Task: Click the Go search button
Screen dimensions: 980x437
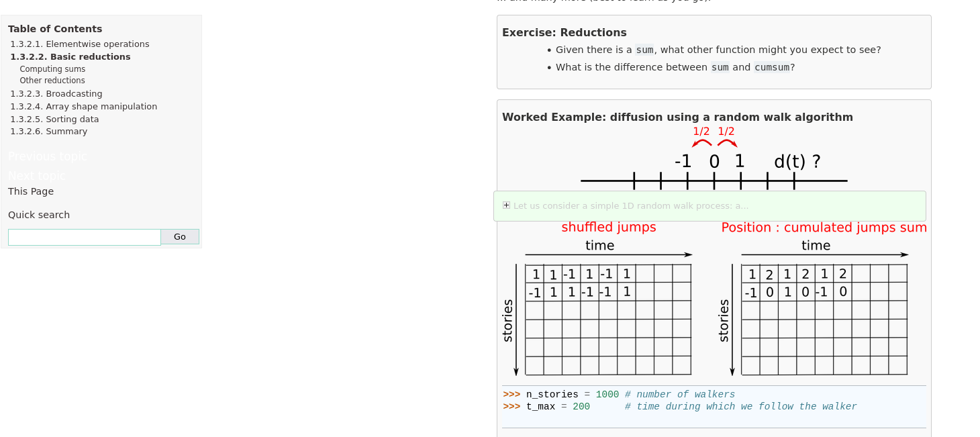Action: coord(179,236)
